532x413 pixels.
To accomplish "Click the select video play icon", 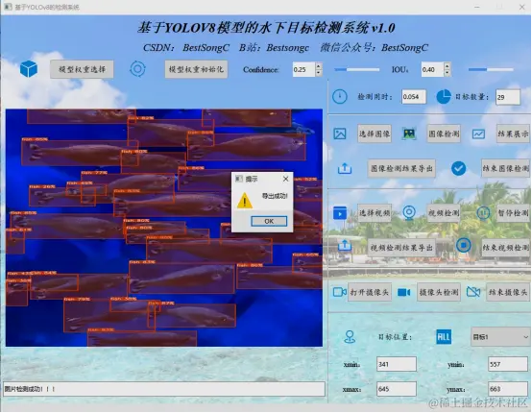I will click(340, 213).
